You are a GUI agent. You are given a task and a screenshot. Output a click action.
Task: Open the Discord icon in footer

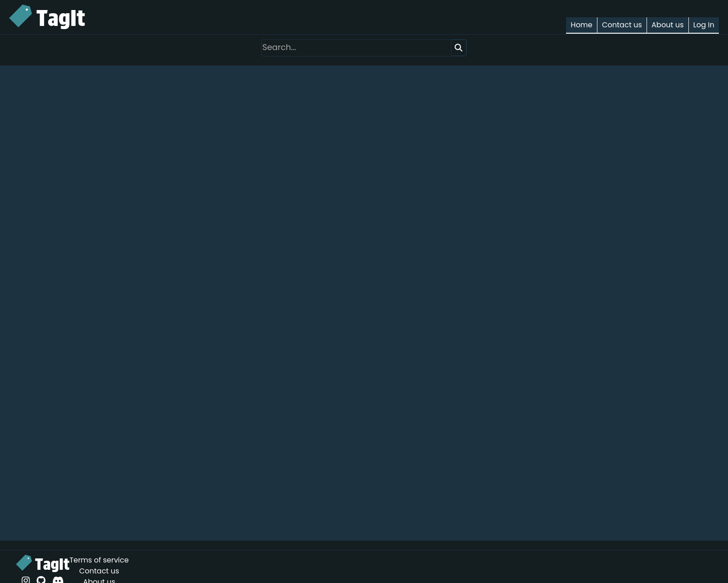pos(58,579)
